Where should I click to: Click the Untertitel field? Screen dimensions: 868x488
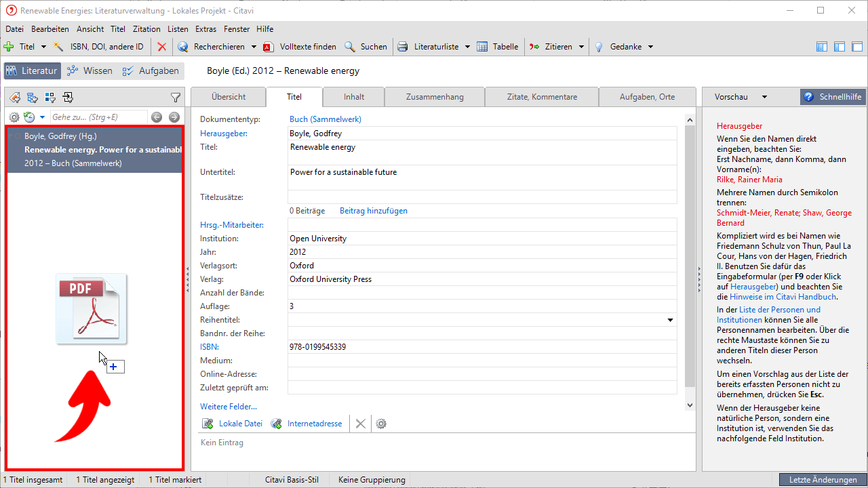482,178
